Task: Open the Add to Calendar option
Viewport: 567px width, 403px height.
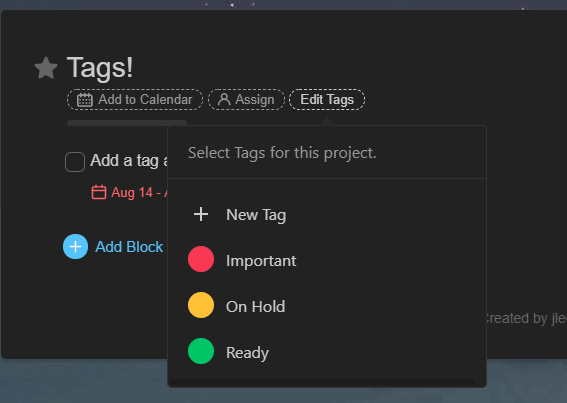Action: [135, 99]
